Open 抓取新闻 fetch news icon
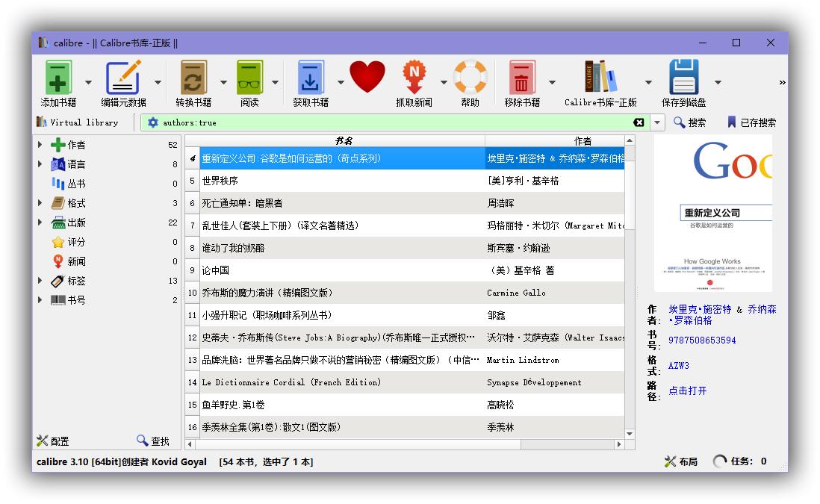This screenshot has width=820, height=504. pos(414,78)
